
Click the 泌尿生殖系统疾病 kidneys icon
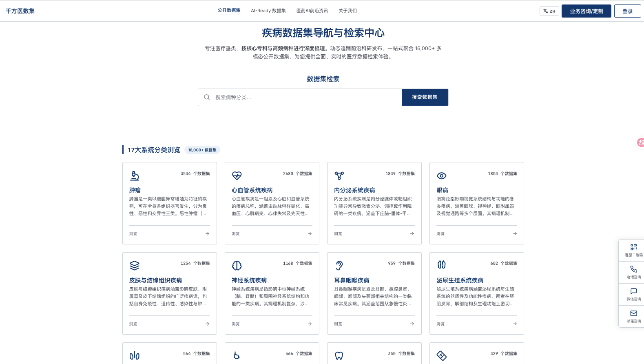click(x=442, y=265)
